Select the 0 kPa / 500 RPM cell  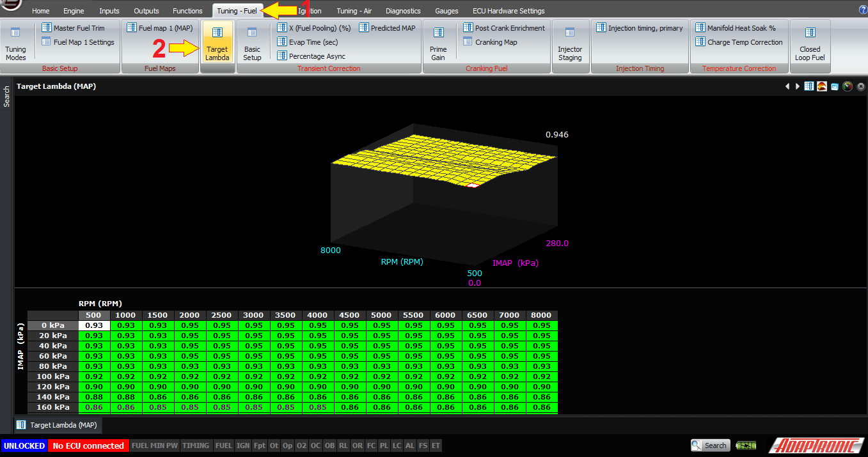(x=94, y=325)
